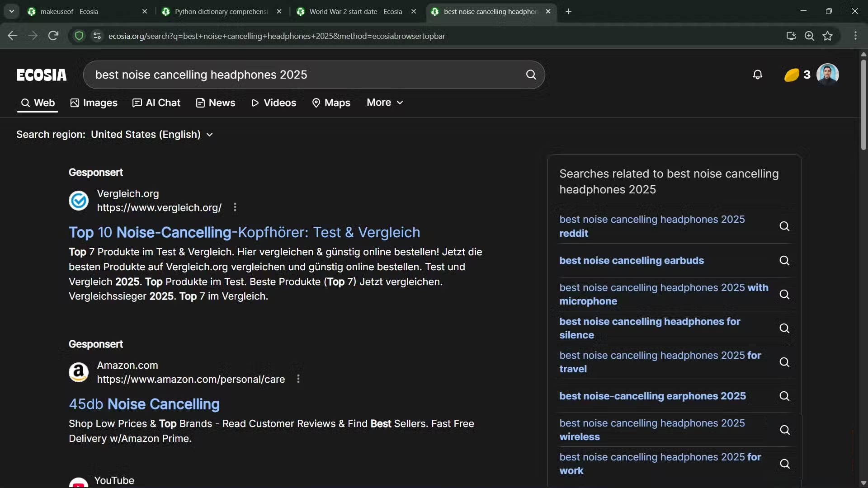Image resolution: width=868 pixels, height=488 pixels.
Task: Expand the tab search chevron button
Action: pos(11,11)
